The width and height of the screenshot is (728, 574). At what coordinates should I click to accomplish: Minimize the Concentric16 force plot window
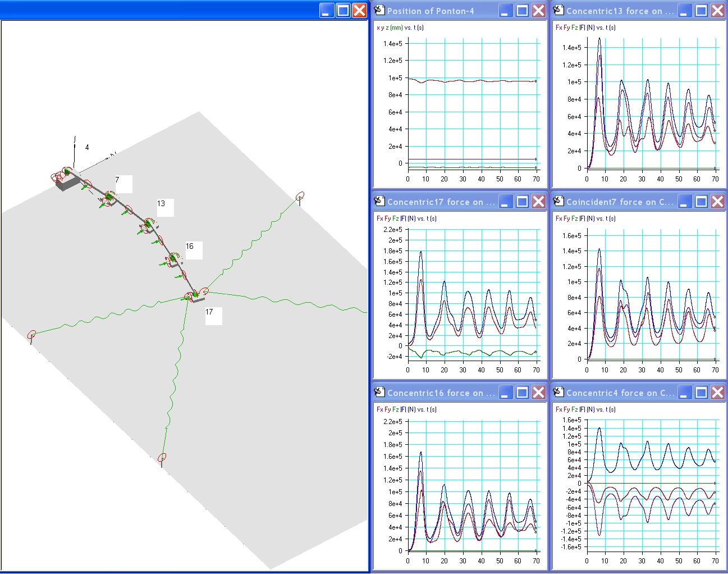click(x=506, y=392)
